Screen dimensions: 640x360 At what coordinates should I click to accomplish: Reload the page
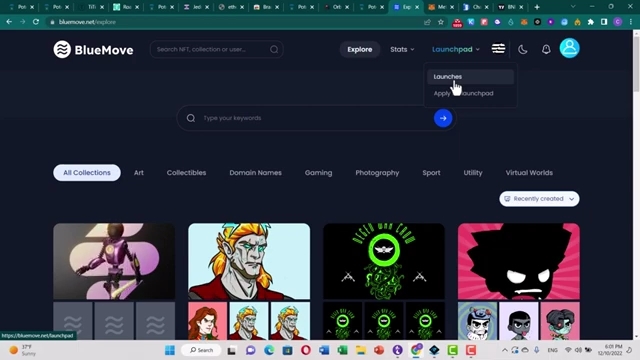(36, 22)
